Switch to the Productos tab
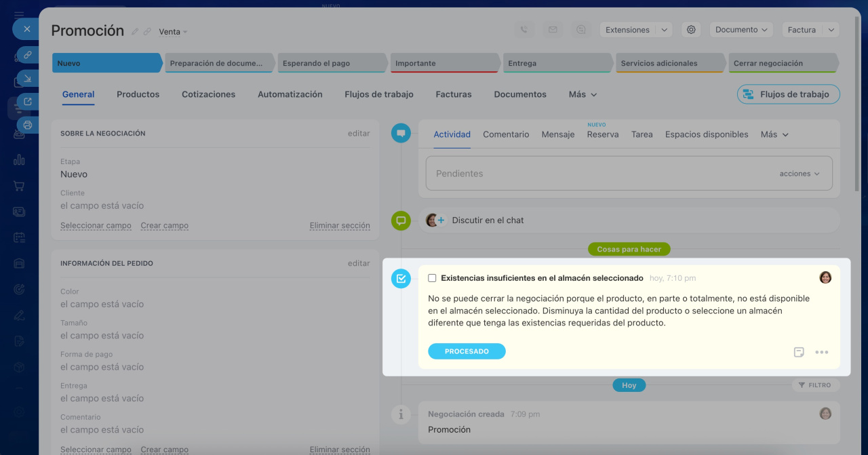Image resolution: width=868 pixels, height=455 pixels. [138, 94]
